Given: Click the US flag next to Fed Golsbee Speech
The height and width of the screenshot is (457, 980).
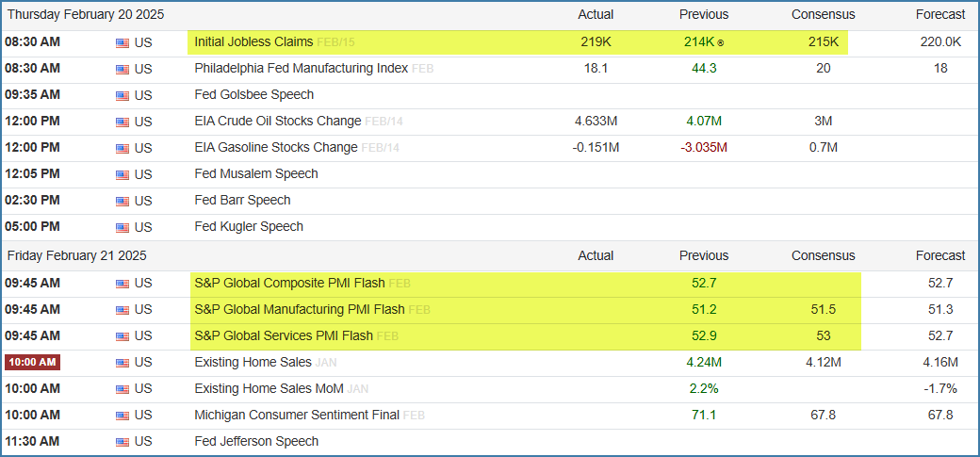Looking at the screenshot, I should [122, 95].
